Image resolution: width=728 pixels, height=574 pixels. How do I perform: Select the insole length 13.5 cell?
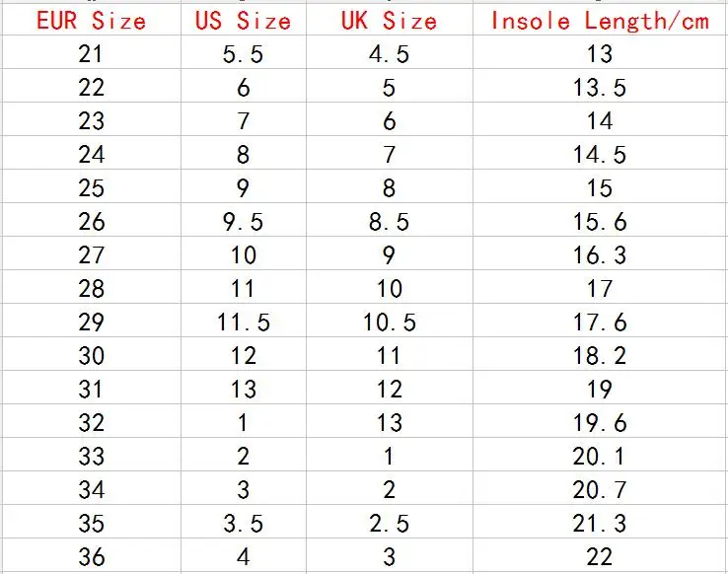[x=600, y=86]
